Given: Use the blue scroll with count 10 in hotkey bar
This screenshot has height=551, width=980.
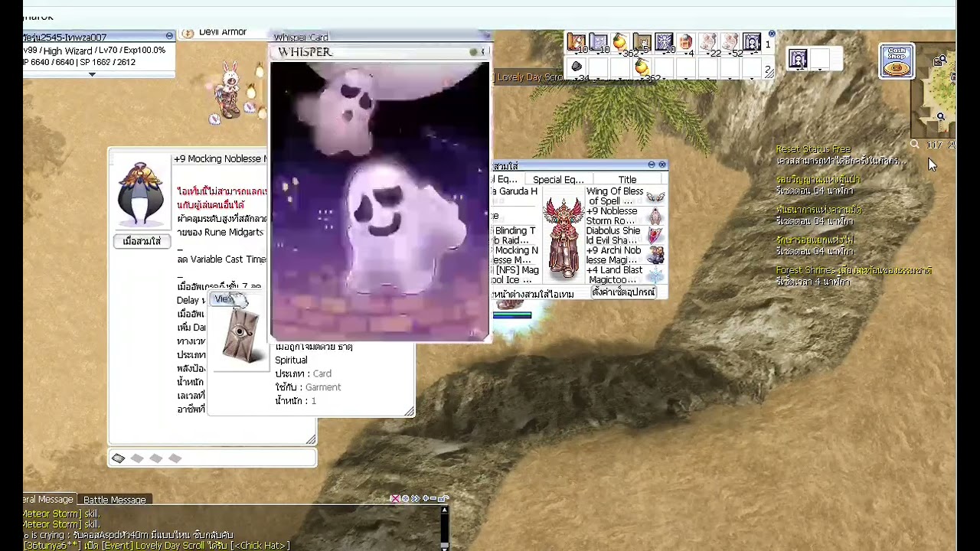Looking at the screenshot, I should coord(598,42).
